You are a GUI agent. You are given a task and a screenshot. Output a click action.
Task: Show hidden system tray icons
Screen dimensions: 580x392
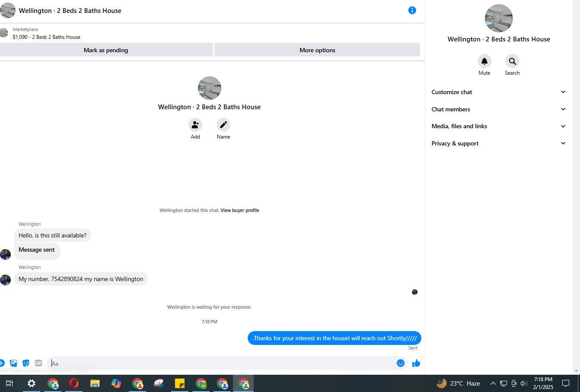point(493,383)
